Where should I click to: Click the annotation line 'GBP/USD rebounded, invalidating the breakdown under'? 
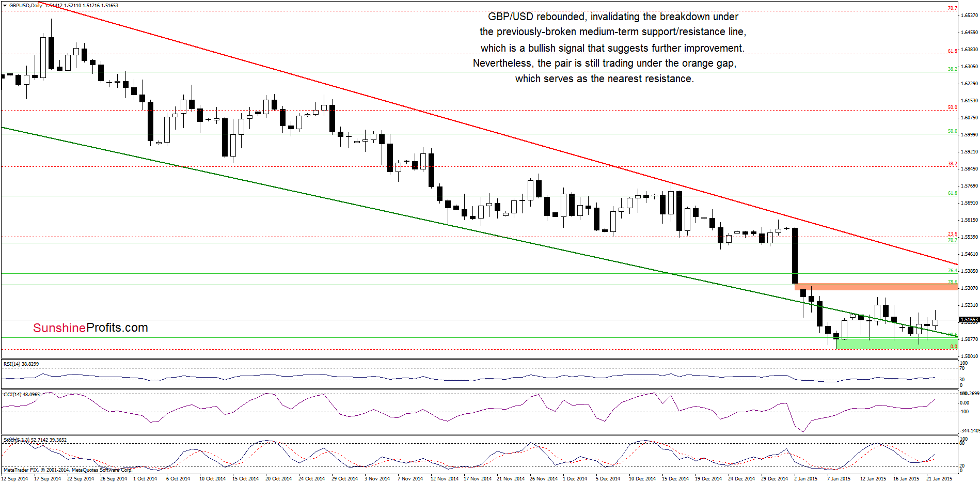pyautogui.click(x=613, y=17)
